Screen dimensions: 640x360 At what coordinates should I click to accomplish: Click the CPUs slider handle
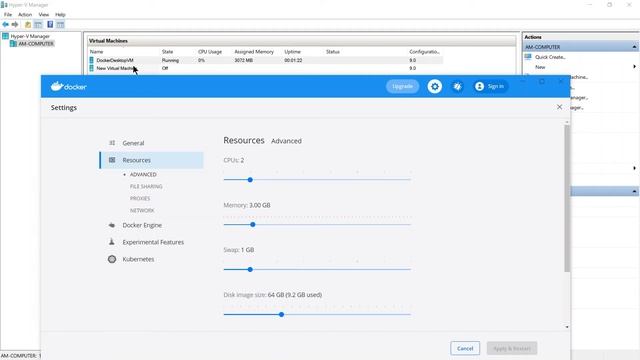pos(250,180)
